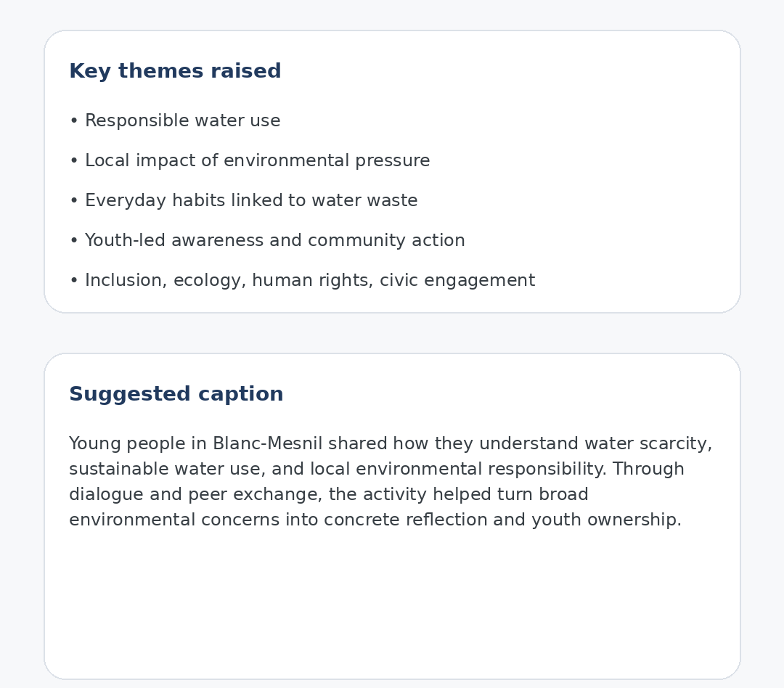Click the "Suggested caption" heading
This screenshot has width=784, height=688.
[176, 394]
